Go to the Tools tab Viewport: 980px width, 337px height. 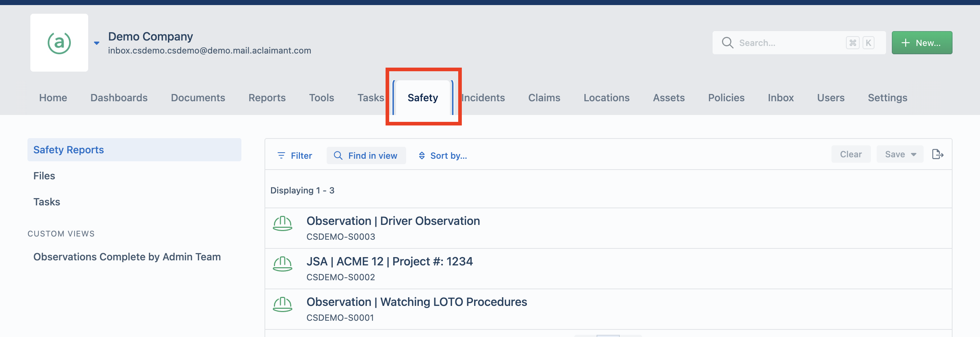tap(321, 98)
